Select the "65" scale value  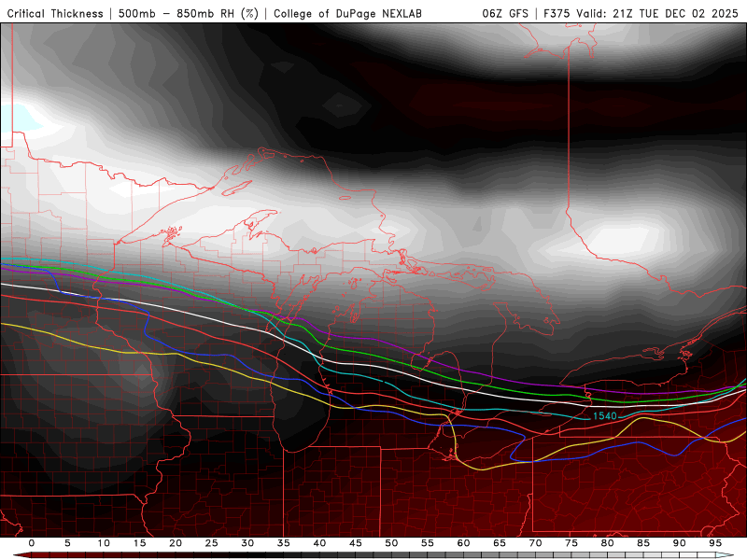tap(500, 543)
